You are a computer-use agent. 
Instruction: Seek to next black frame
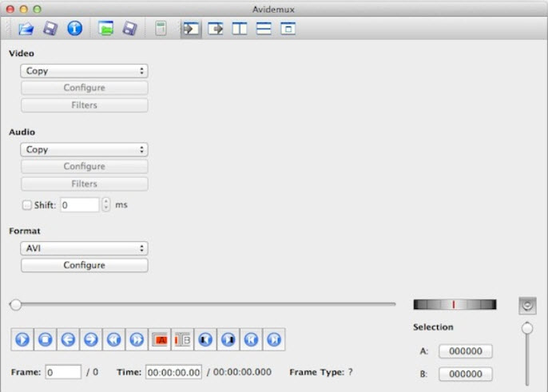pos(228,339)
